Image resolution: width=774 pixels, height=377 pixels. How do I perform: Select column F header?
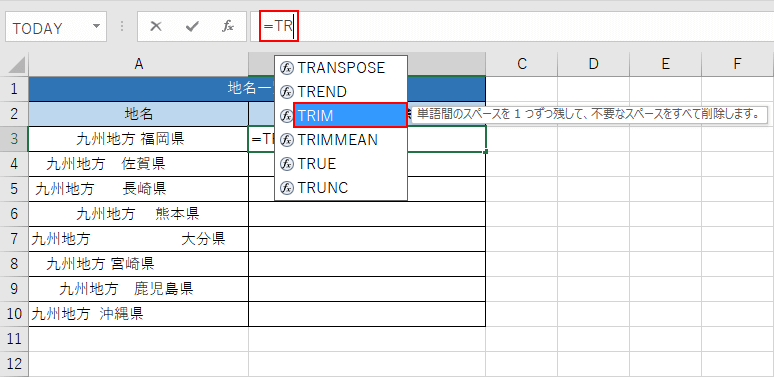tap(737, 64)
